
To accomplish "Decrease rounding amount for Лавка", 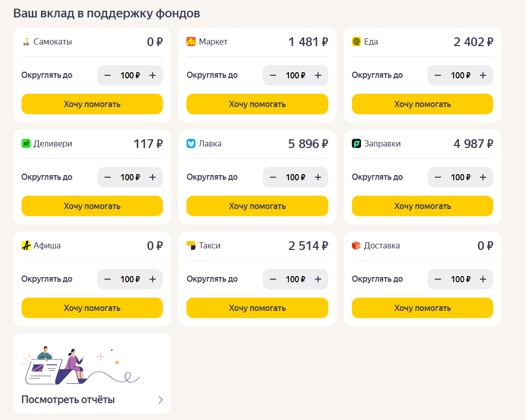I will click(x=272, y=177).
